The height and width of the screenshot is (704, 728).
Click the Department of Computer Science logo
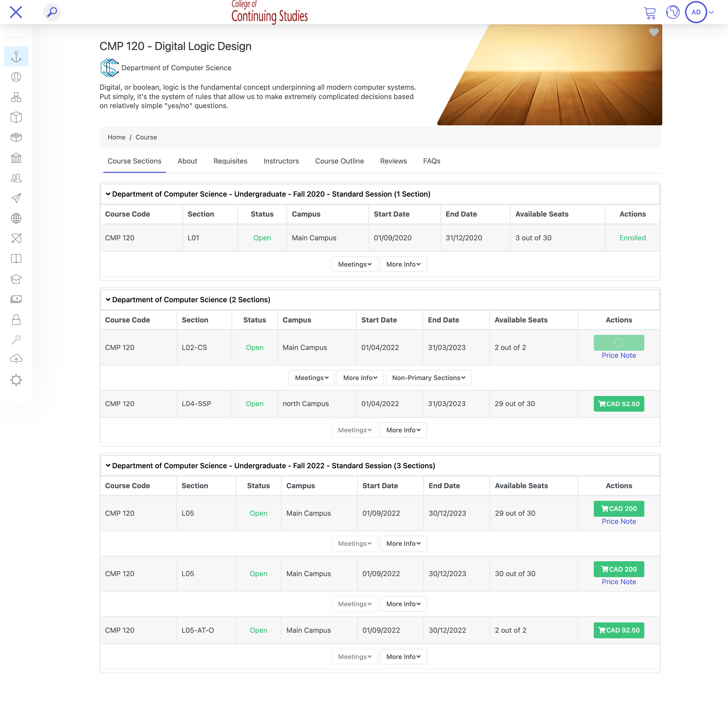pos(109,67)
